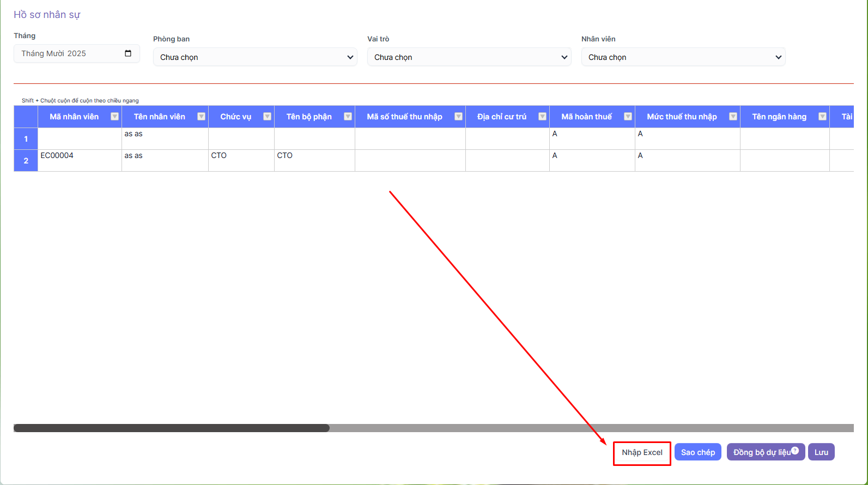The height and width of the screenshot is (485, 868).
Task: Click filter icon on Mã hoàn thuế column
Action: click(628, 117)
